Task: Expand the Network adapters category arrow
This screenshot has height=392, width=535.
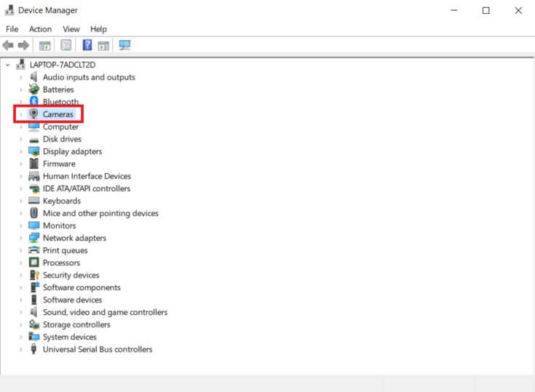Action: pyautogui.click(x=21, y=238)
